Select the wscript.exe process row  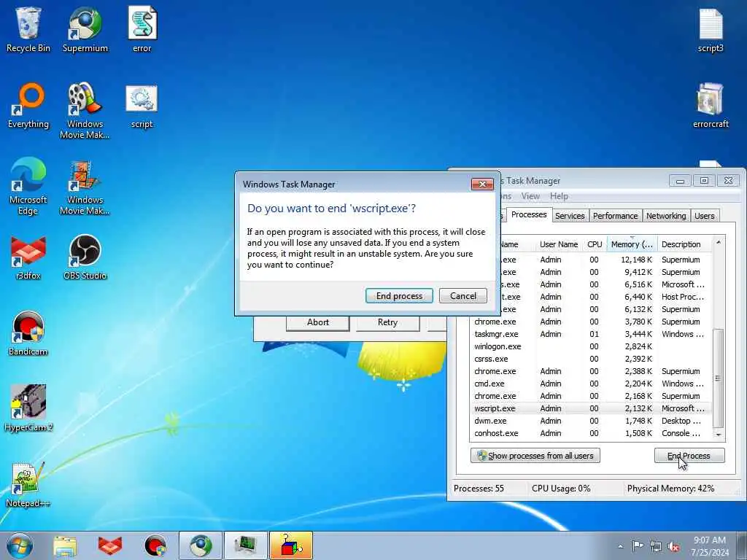pyautogui.click(x=591, y=408)
